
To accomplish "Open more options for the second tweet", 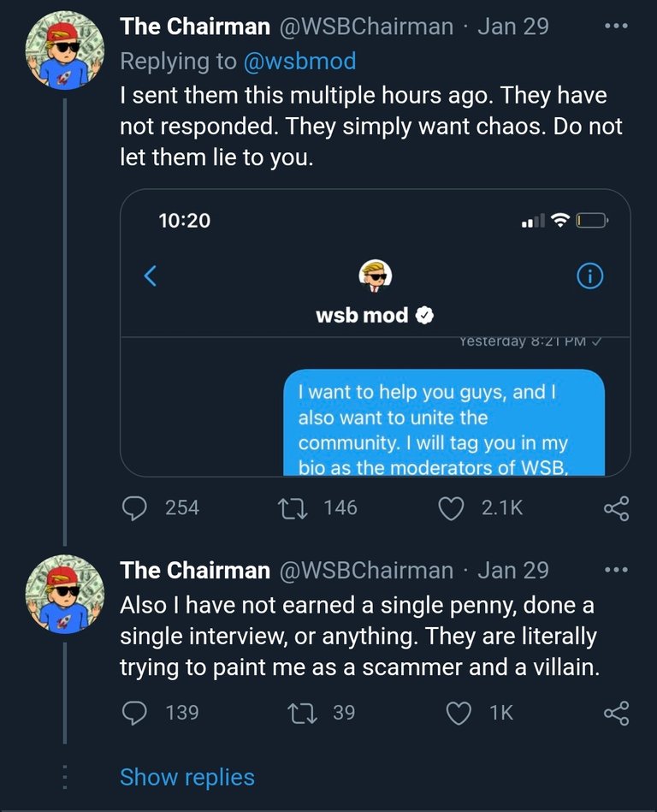I will [616, 570].
